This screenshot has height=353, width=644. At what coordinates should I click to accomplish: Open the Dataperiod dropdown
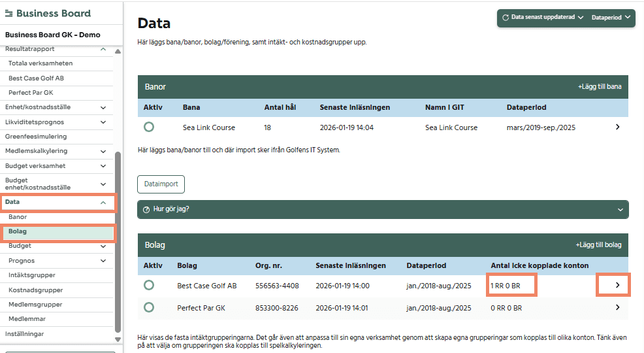(611, 18)
